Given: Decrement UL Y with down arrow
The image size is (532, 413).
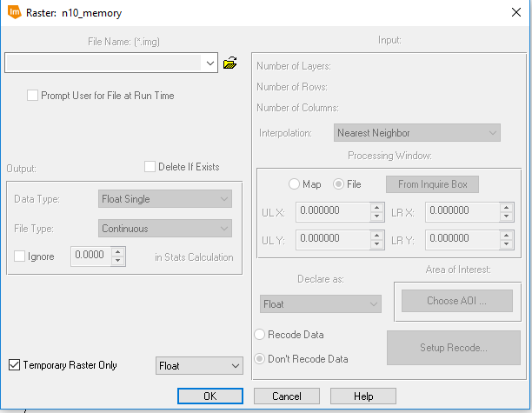Looking at the screenshot, I should pyautogui.click(x=376, y=244).
